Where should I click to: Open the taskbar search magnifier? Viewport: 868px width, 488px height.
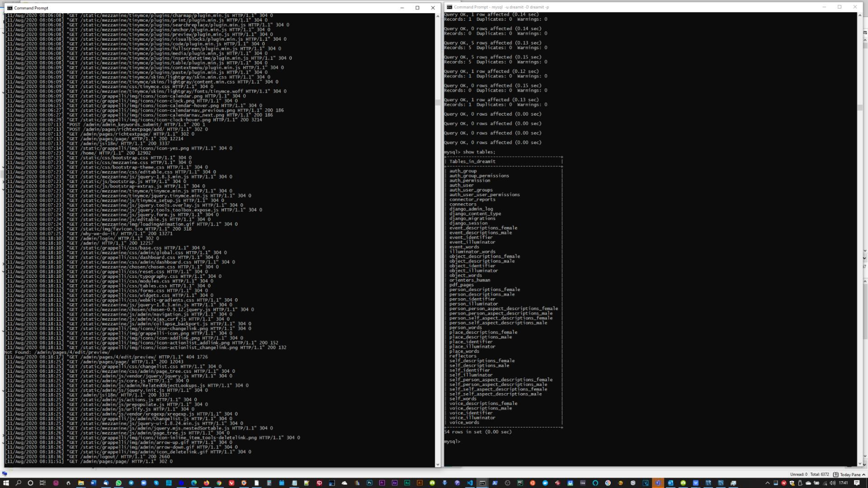click(x=19, y=483)
